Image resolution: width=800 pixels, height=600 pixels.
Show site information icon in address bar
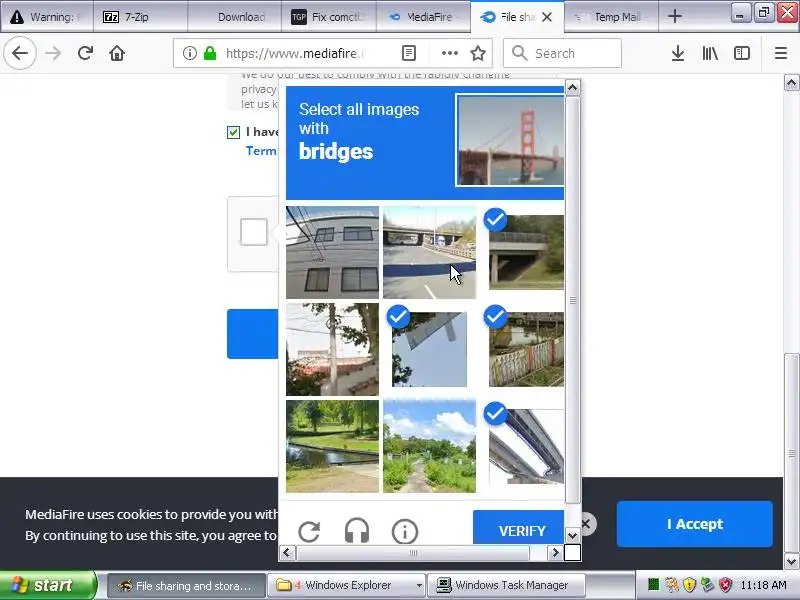189,53
